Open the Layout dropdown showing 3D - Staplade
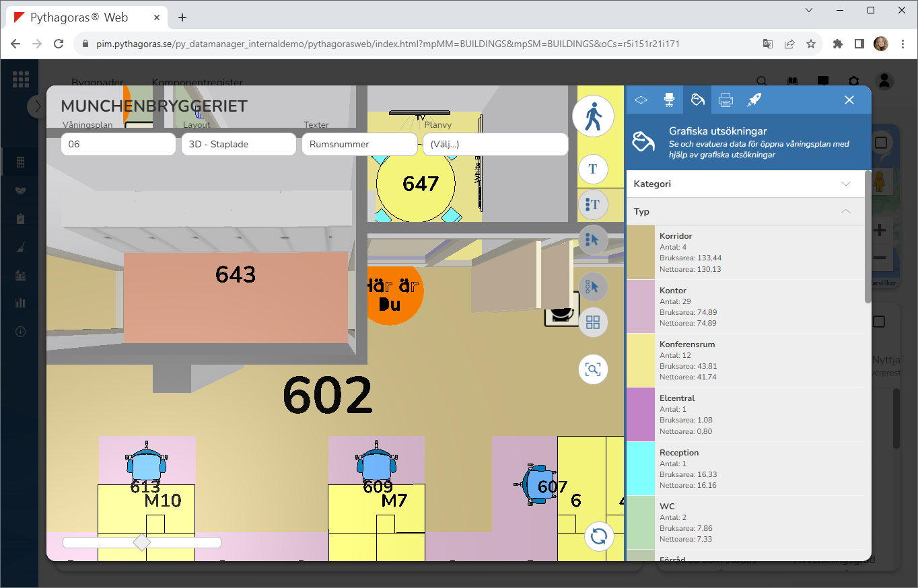The width and height of the screenshot is (918, 588). click(238, 144)
